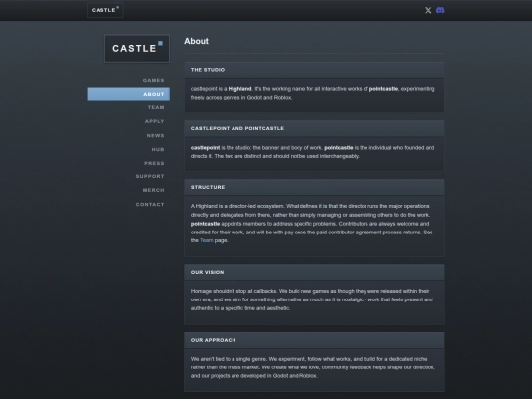Viewport: 532px width, 399px height.
Task: Click bold pointcastle in The Studio paragraph
Action: point(383,89)
